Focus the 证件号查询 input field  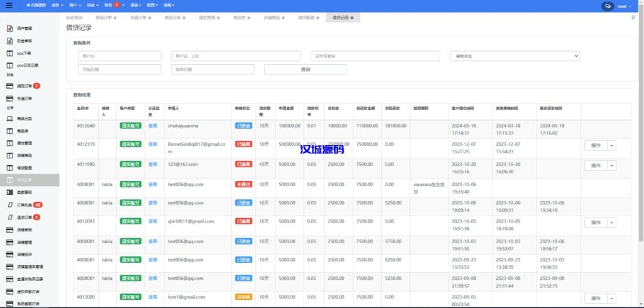coord(375,56)
